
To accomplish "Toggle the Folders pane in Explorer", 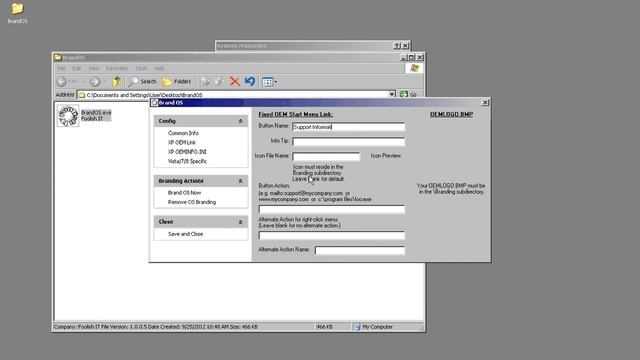I will click(176, 82).
